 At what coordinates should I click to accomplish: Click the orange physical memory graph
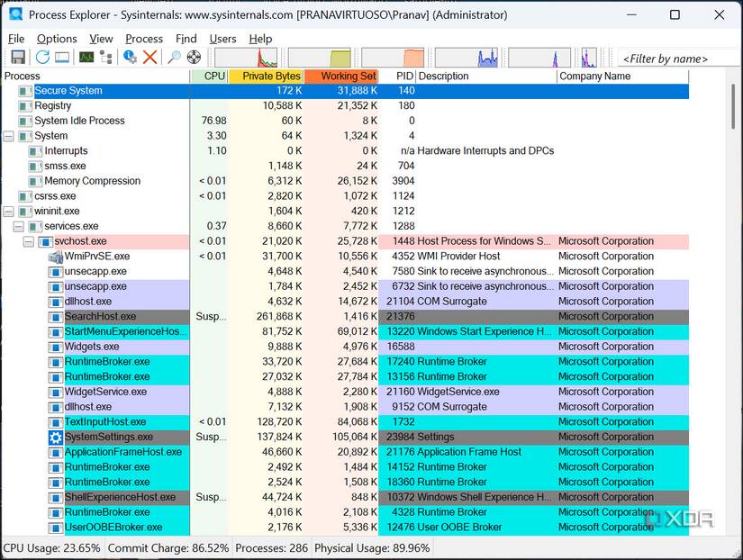click(393, 58)
